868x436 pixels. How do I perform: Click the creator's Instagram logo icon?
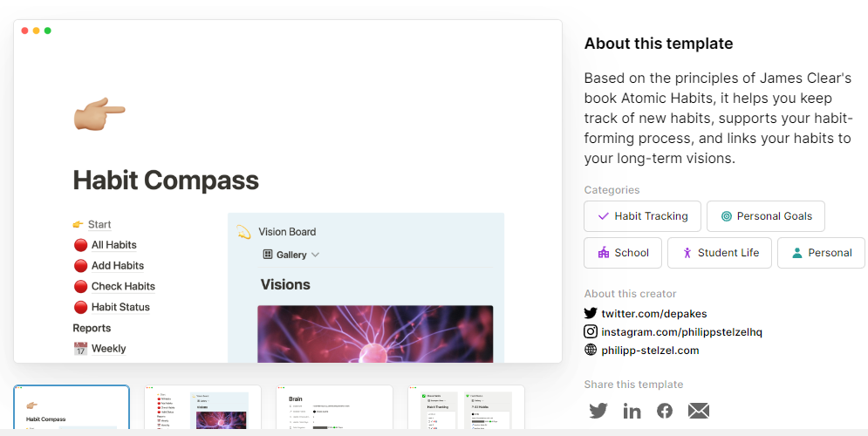(x=591, y=331)
